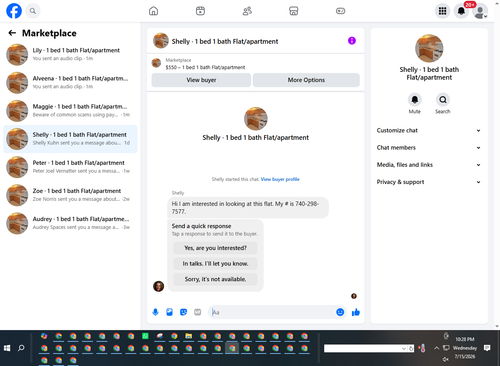500x366 pixels.
Task: Open the emoji picker in message box
Action: [x=340, y=312]
